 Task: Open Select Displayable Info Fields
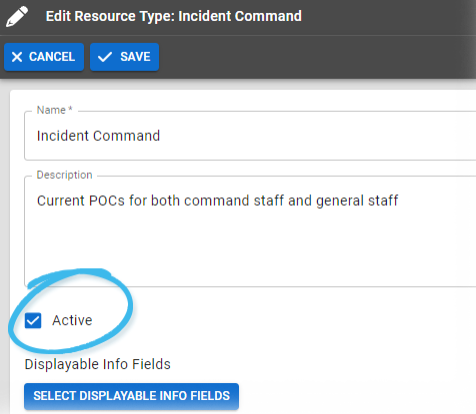tap(131, 396)
